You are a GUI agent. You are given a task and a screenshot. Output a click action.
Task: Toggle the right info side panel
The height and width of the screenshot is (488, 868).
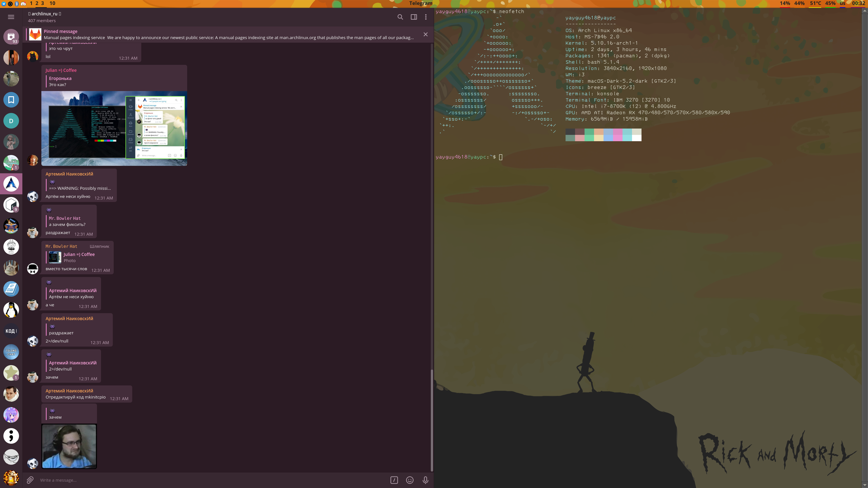tap(414, 17)
